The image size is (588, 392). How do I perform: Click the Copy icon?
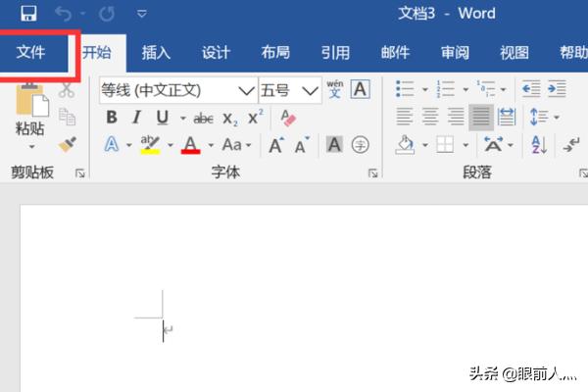coord(67,117)
